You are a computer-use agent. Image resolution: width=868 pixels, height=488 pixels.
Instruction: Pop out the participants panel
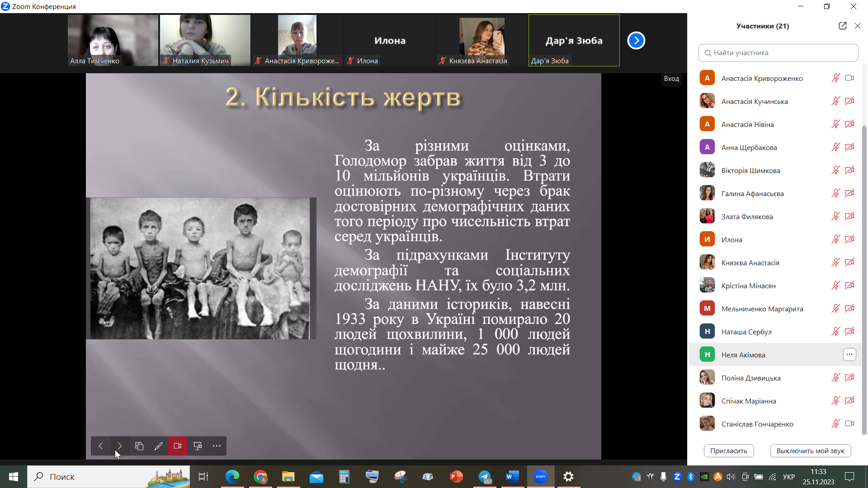coord(842,26)
